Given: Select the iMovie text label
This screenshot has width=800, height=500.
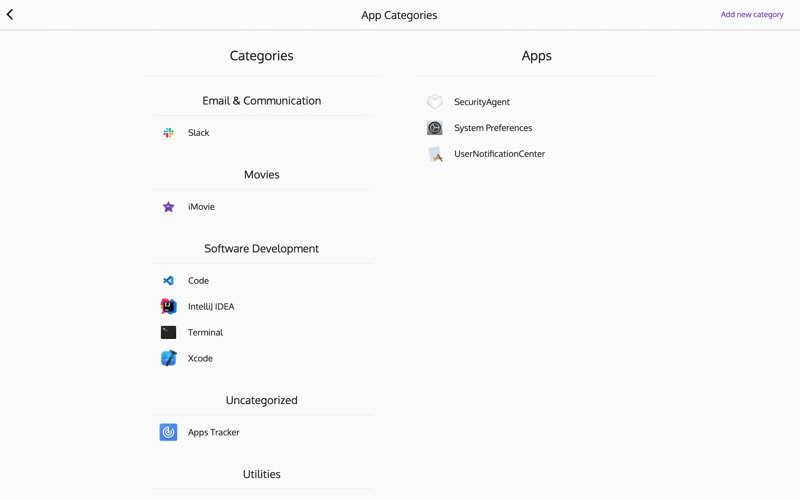Looking at the screenshot, I should 201,207.
